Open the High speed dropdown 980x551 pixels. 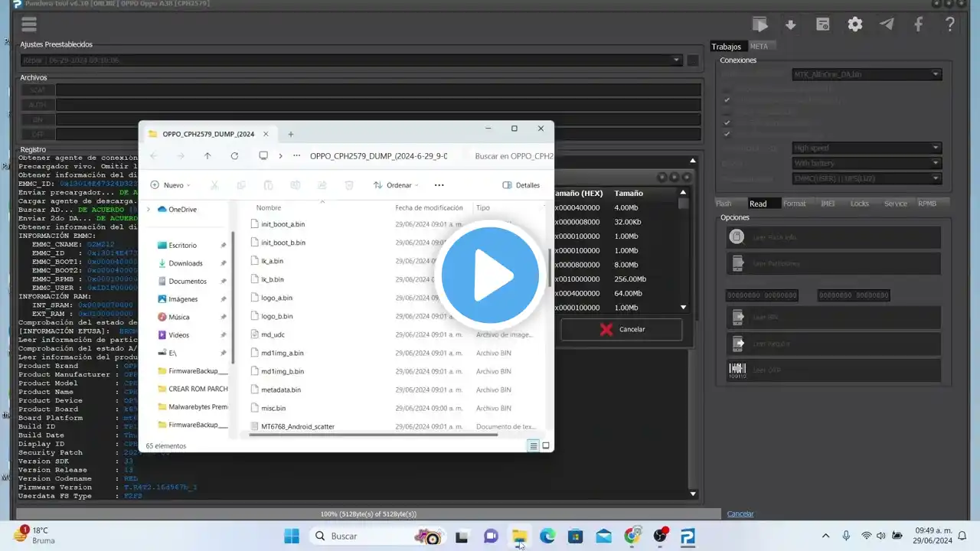point(867,148)
